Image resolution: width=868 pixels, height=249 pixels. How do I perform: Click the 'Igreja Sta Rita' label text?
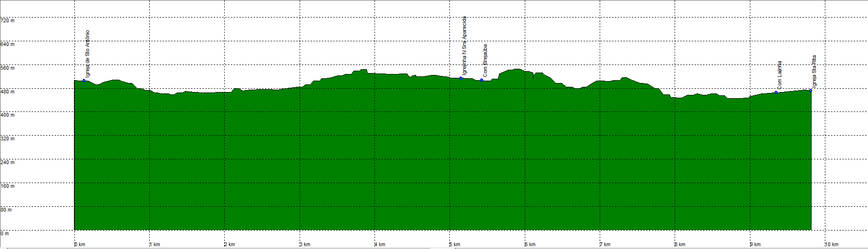[814, 72]
